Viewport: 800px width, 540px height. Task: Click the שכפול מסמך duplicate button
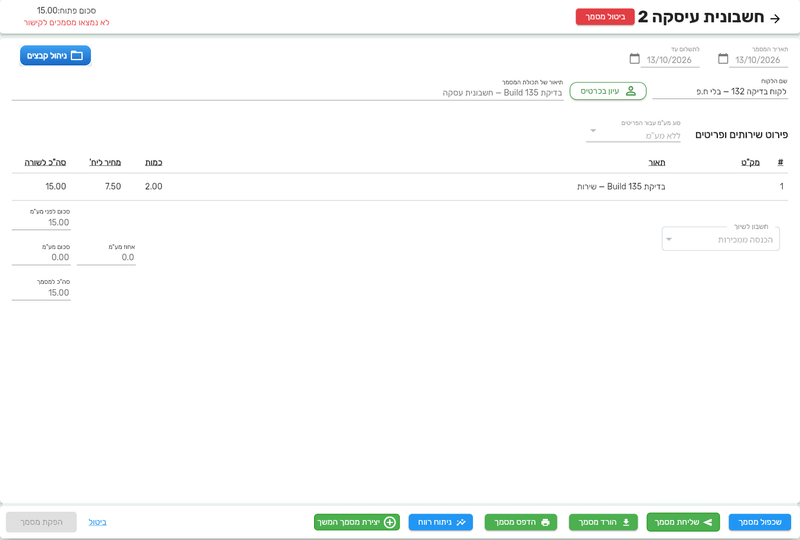760,522
